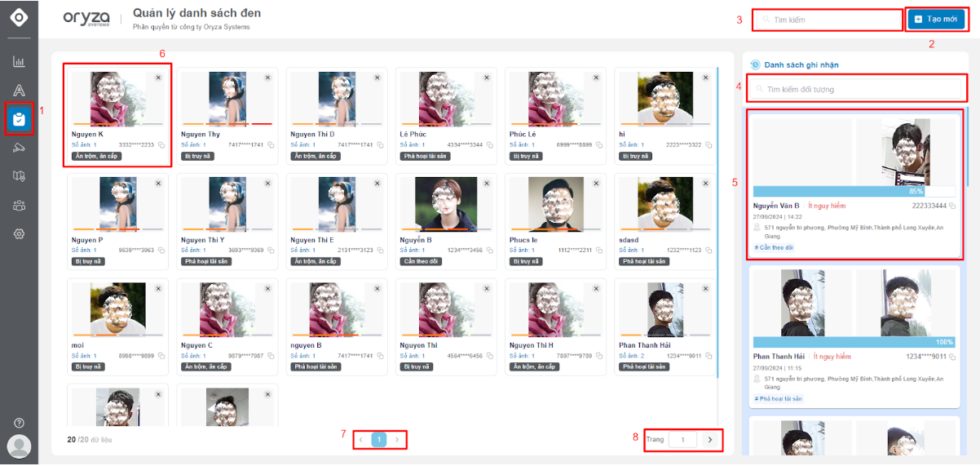This screenshot has width=980, height=466.
Task: Select the blacklist clipboard sidebar icon
Action: 19,119
